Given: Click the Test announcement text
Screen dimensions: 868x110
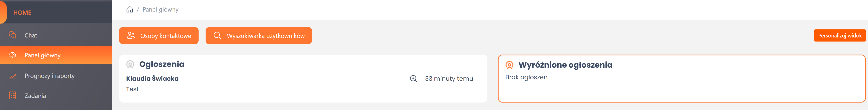Looking at the screenshot, I should (132, 89).
